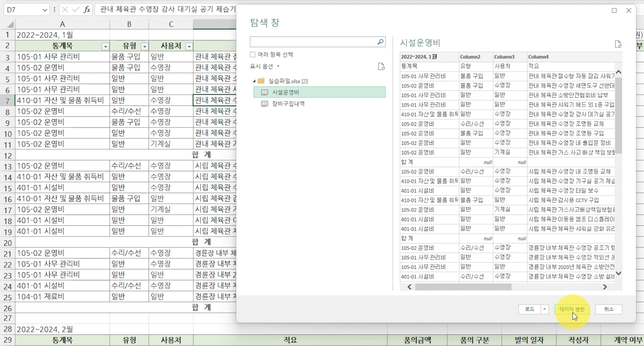The height and width of the screenshot is (346, 644).
Task: Click the preview horizontal scrollbar right arrow
Action: 605,287
